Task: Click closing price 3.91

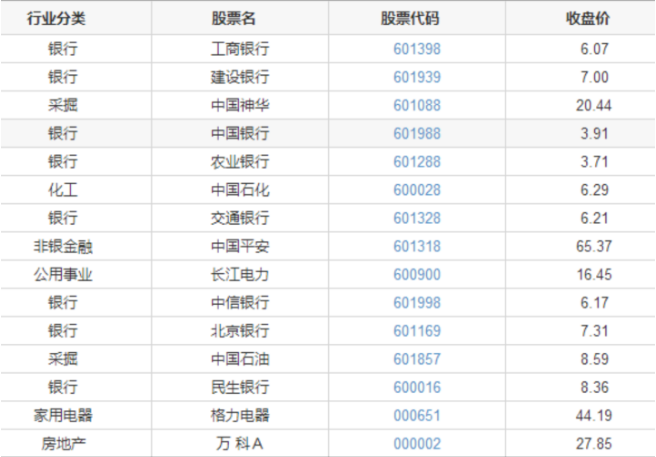Action: pyautogui.click(x=594, y=134)
